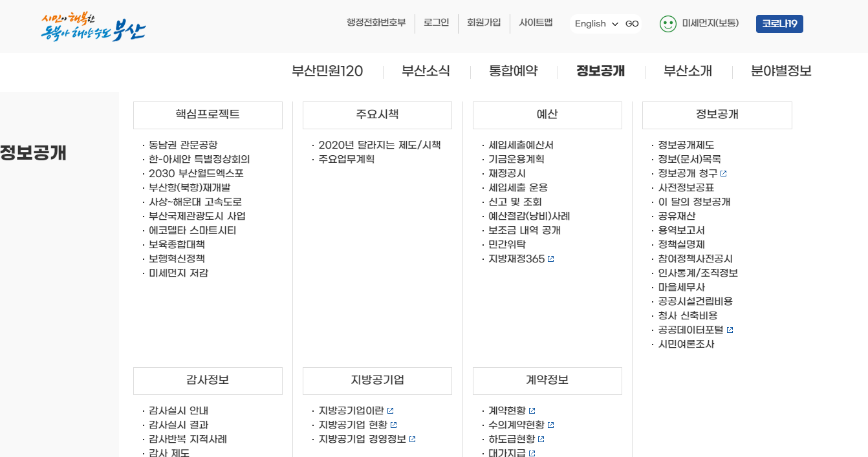Select the 정보공개 main menu item
This screenshot has height=457, width=868.
coord(601,71)
